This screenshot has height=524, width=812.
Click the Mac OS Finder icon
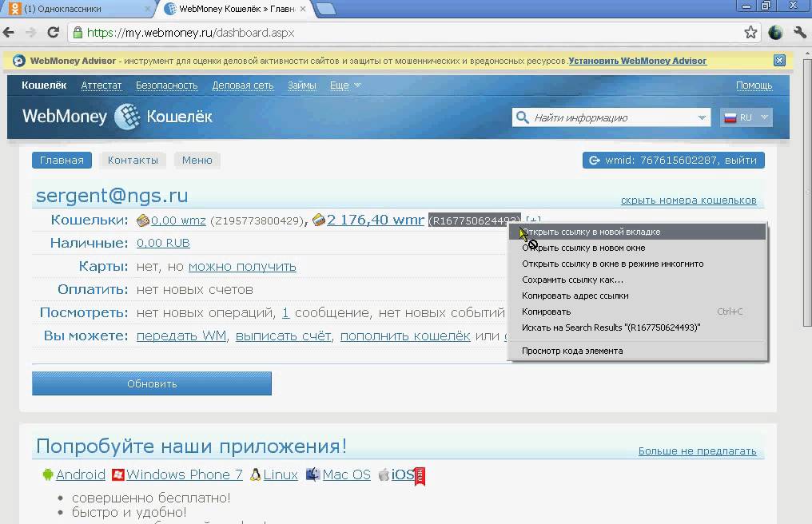[312, 474]
